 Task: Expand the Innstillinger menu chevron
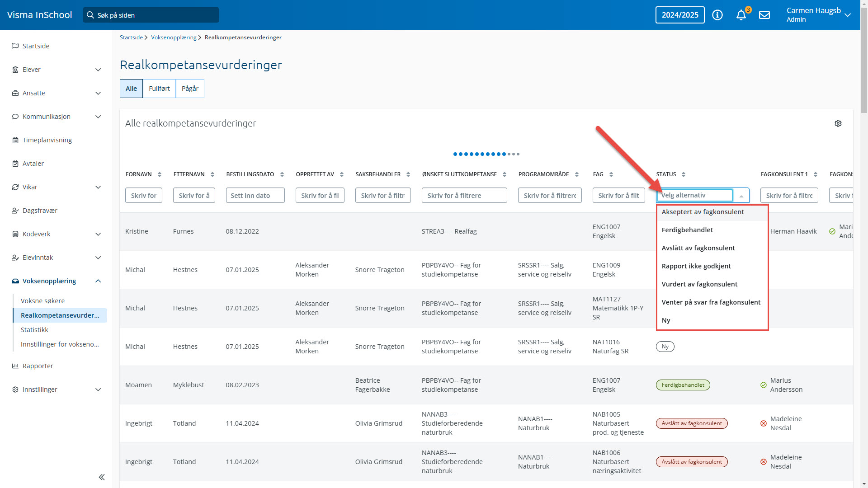(x=98, y=389)
